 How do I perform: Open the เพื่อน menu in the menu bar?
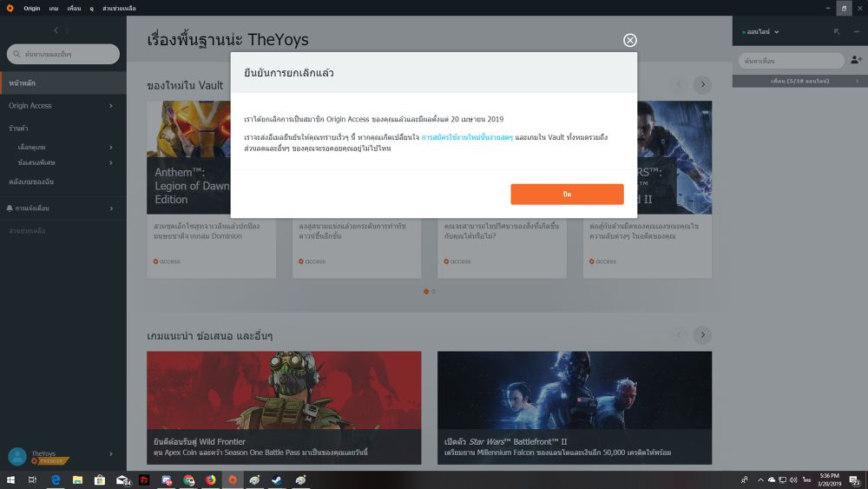[74, 8]
